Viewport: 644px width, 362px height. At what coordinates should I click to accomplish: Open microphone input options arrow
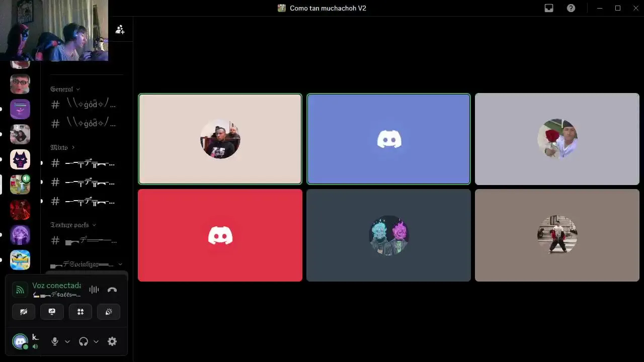pos(67,341)
